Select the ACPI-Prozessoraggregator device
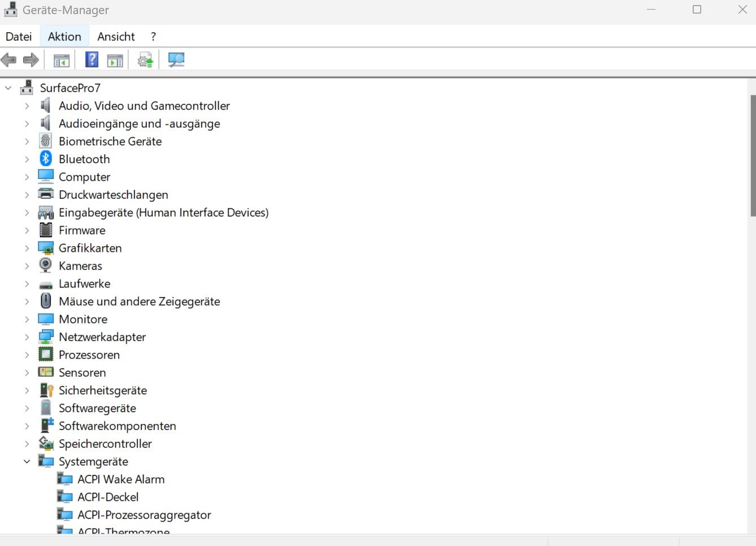Viewport: 756px width, 546px height. click(x=144, y=515)
